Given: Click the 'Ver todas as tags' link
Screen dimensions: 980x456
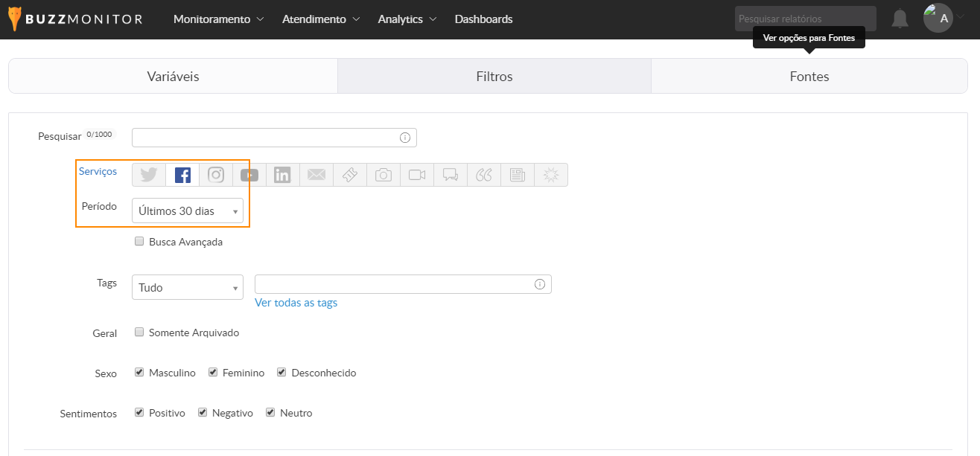Looking at the screenshot, I should tap(296, 303).
